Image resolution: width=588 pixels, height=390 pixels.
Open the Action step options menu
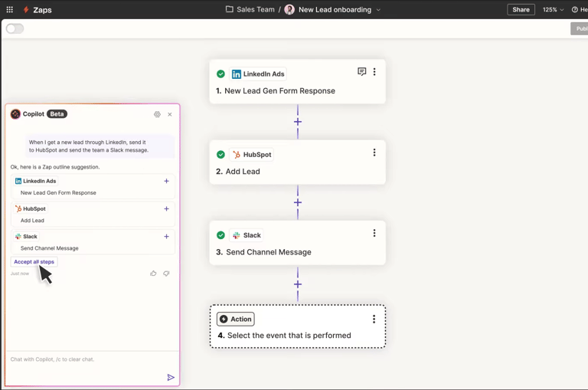374,320
